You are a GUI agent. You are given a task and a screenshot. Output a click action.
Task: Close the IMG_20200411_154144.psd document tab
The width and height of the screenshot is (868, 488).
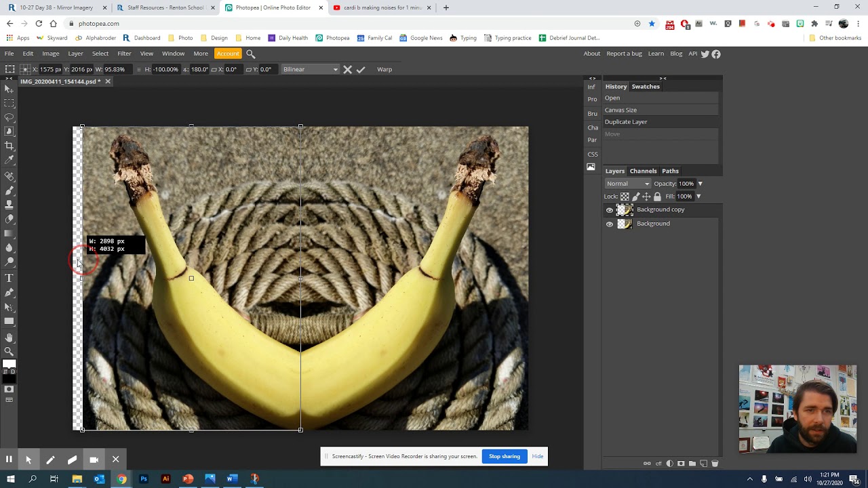click(x=108, y=81)
